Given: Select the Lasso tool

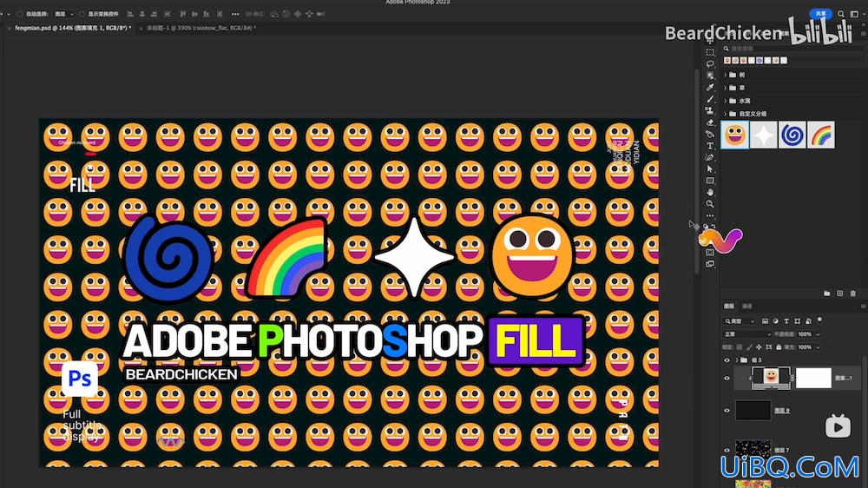Looking at the screenshot, I should (710, 63).
